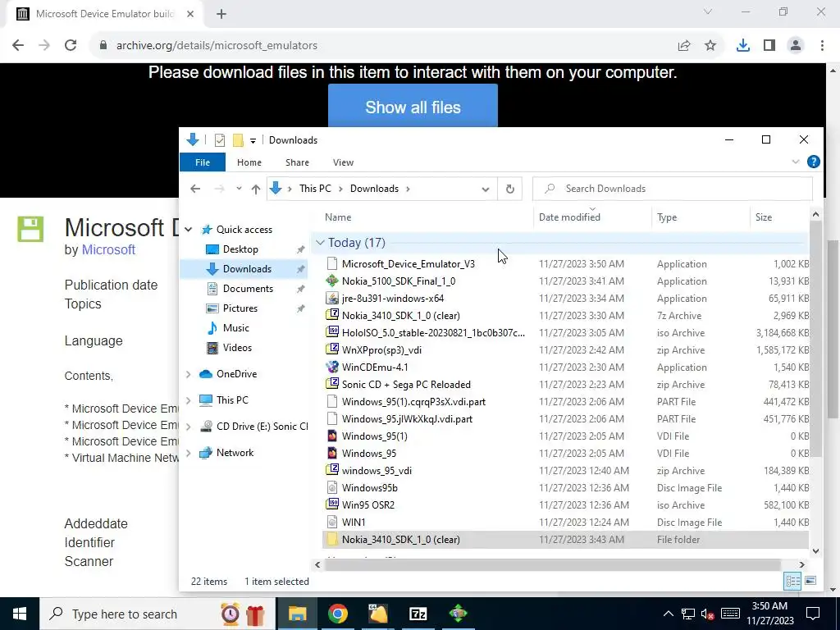Select Desktop in the navigation pane

[x=240, y=249]
